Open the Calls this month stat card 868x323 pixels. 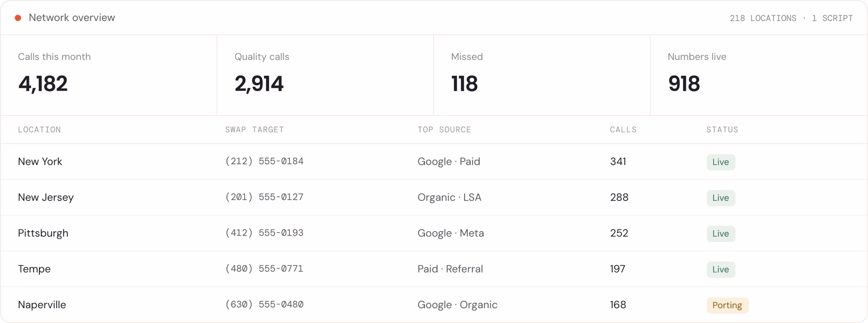click(108, 75)
